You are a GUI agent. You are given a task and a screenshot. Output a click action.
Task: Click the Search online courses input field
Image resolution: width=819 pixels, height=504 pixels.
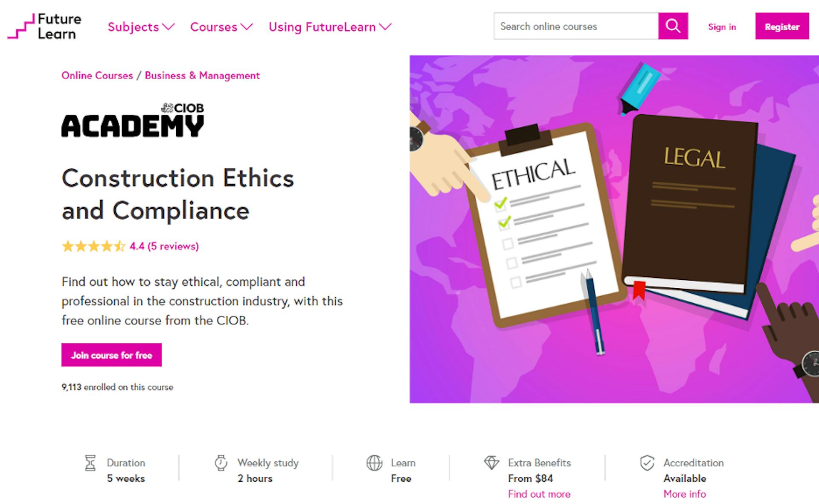coord(575,26)
